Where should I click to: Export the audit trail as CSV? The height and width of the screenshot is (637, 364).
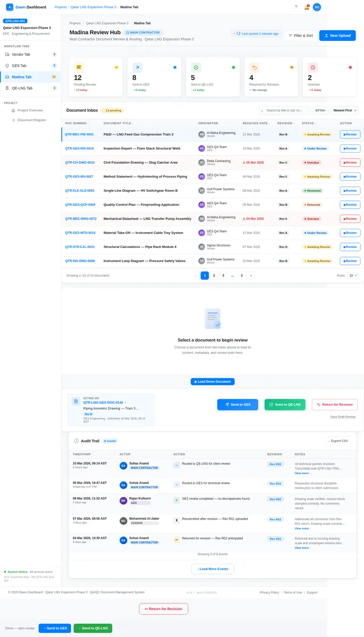click(338, 441)
